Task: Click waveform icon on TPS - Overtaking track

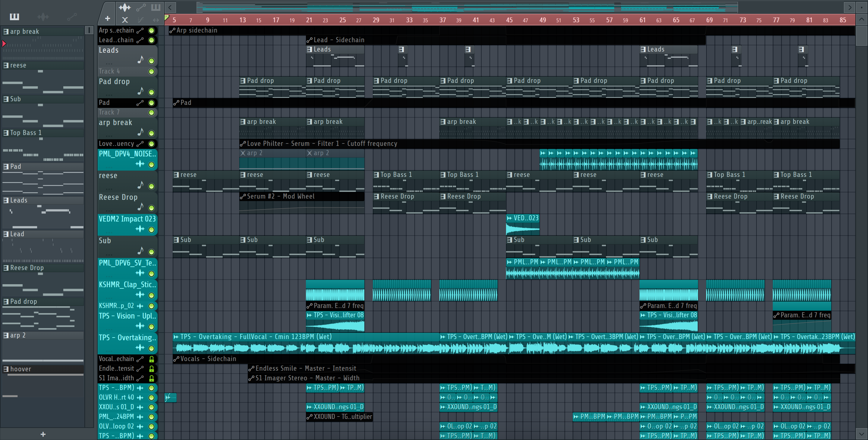Action: pos(140,348)
